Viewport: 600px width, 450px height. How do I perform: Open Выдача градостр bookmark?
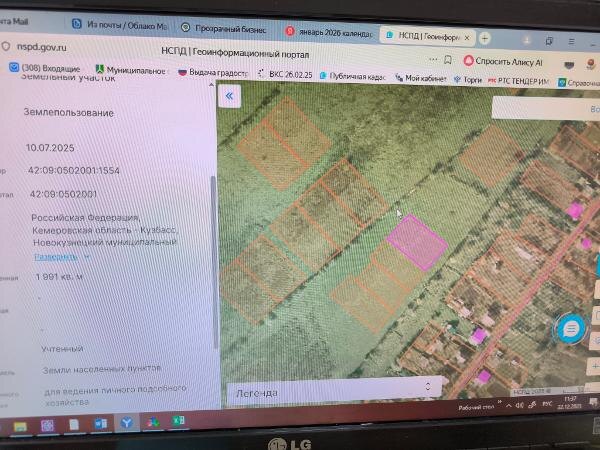coord(213,73)
